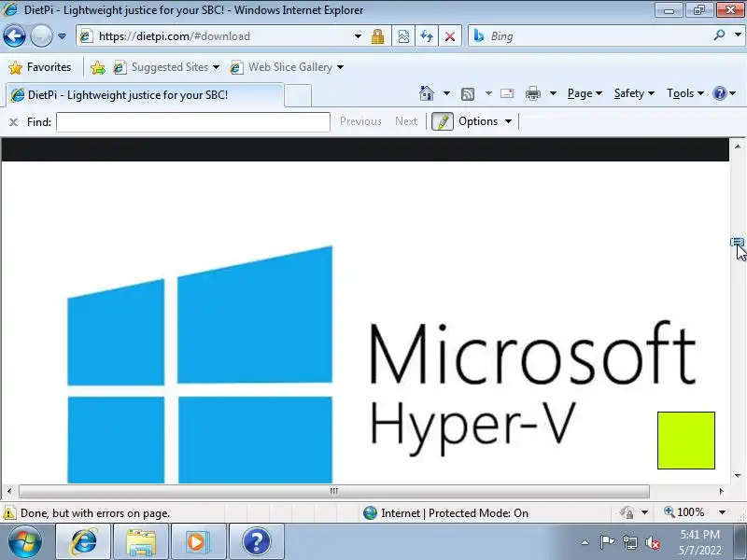Click the vertical scrollbar up arrow
This screenshot has width=747, height=560.
click(x=738, y=147)
